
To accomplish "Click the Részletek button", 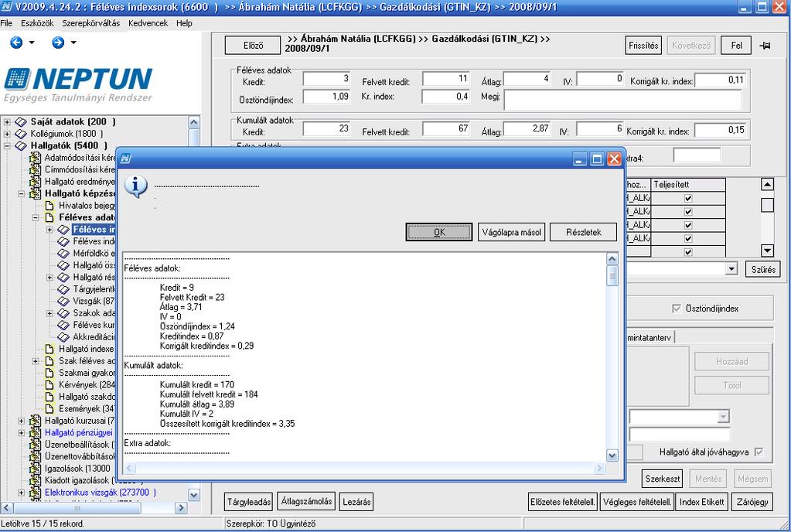I will (584, 233).
